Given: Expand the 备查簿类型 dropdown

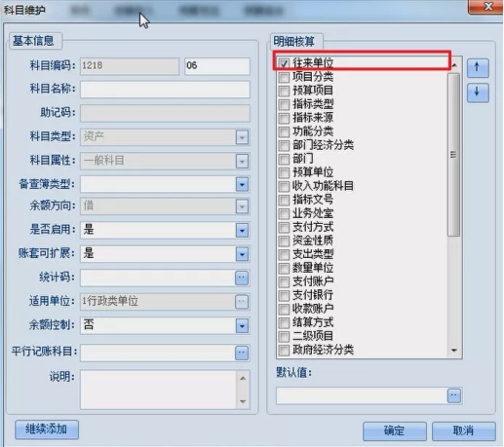Looking at the screenshot, I should point(242,185).
